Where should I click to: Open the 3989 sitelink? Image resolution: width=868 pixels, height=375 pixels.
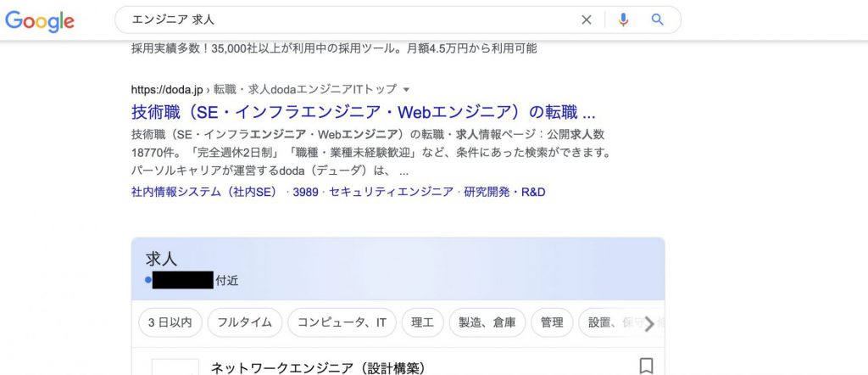click(305, 193)
